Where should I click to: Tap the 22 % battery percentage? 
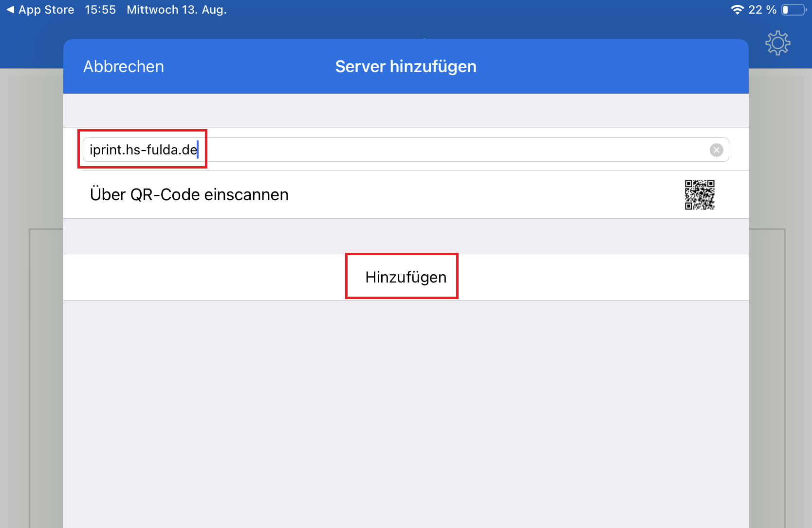(762, 10)
